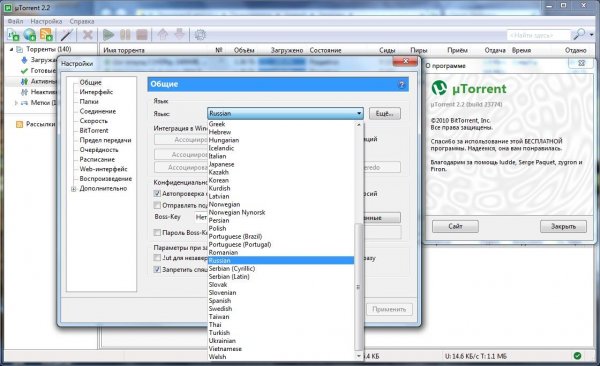
Task: Click the help question mark icon
Action: tap(401, 85)
